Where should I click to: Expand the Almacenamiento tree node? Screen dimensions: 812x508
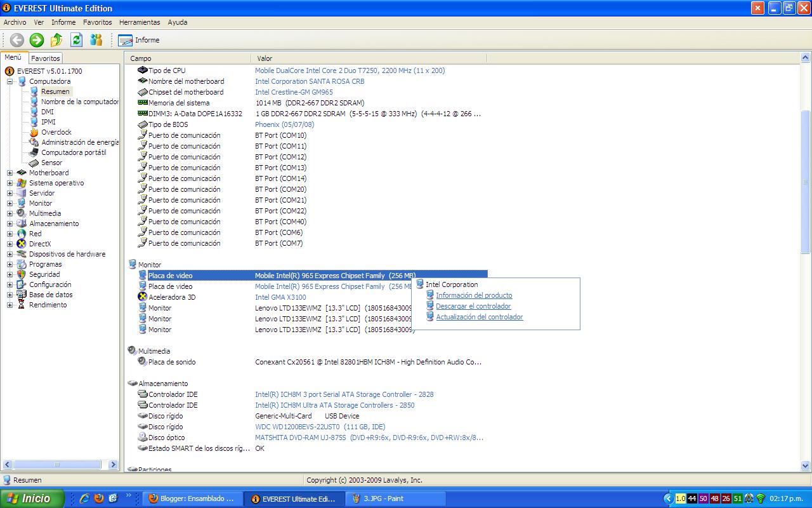point(10,224)
